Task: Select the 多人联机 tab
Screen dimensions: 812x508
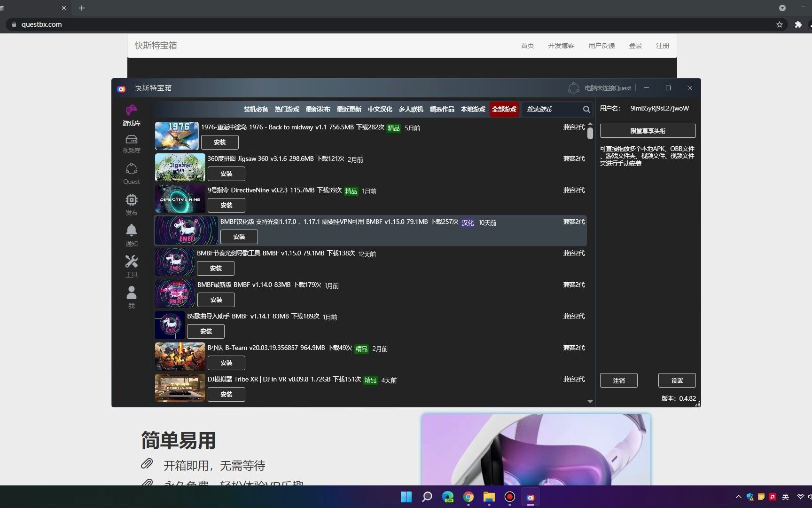Action: pyautogui.click(x=411, y=109)
